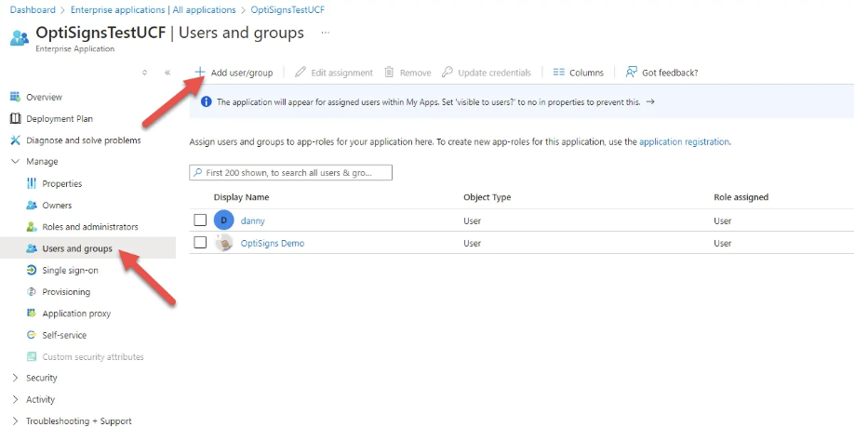Click the Got feedback person icon
Screen dimensions: 868x427
631,73
